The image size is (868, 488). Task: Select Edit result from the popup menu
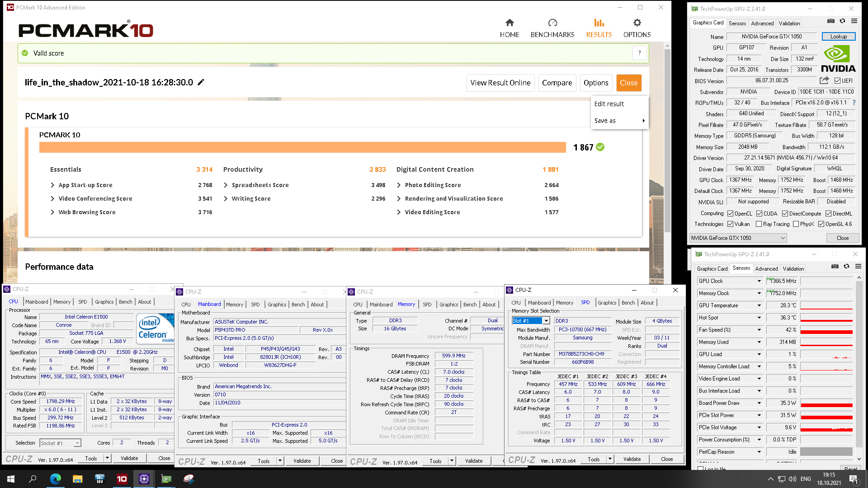pos(609,103)
